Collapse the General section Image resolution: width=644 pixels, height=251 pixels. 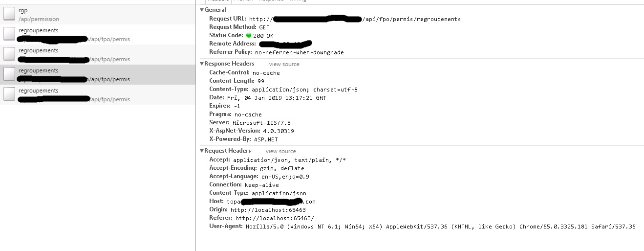tap(202, 10)
